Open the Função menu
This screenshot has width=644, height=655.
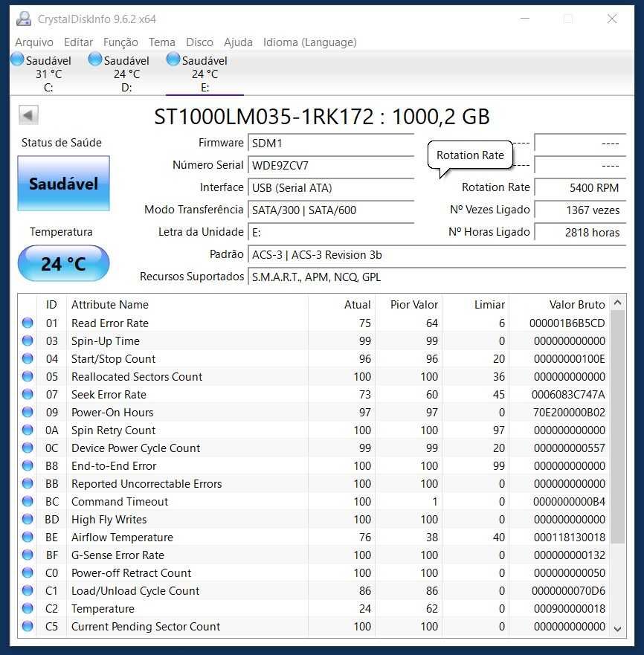point(120,42)
